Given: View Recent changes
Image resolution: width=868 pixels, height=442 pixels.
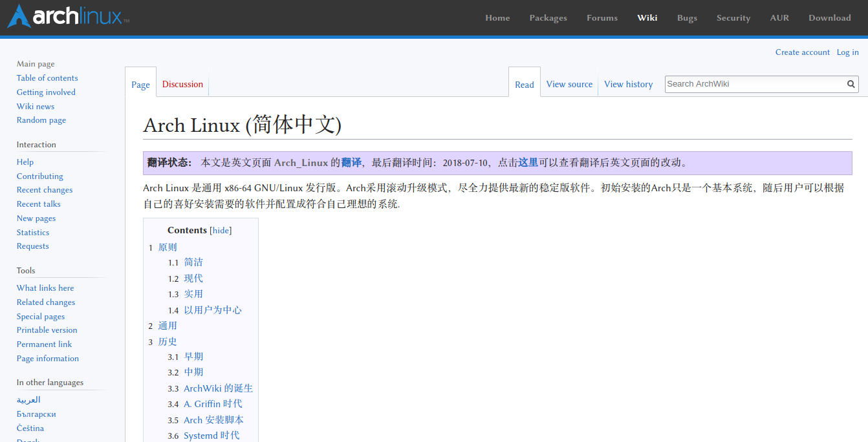Looking at the screenshot, I should click(45, 190).
